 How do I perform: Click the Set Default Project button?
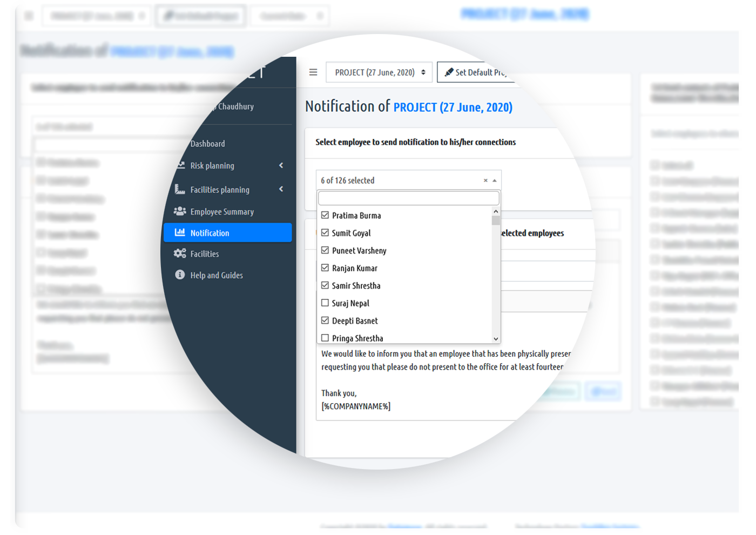point(475,72)
